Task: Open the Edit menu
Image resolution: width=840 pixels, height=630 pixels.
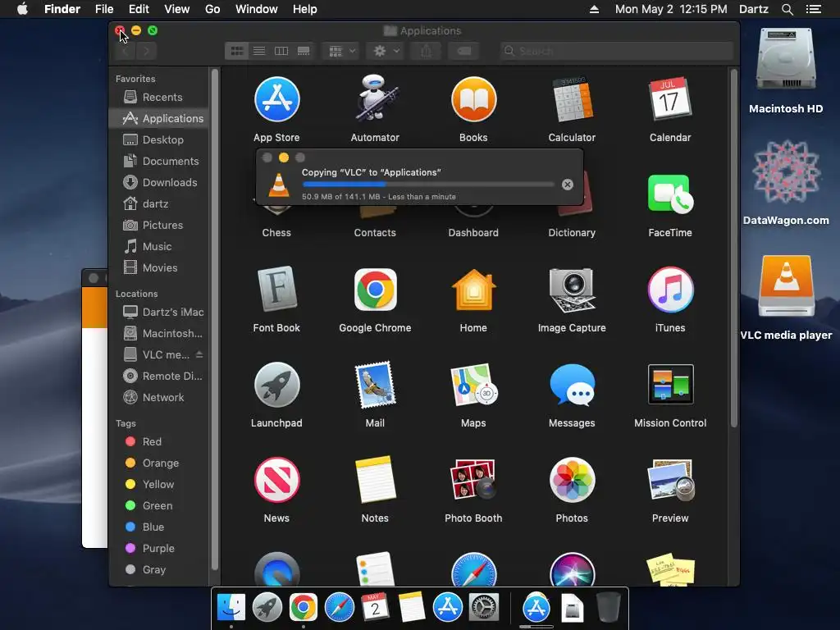Action: pyautogui.click(x=139, y=9)
